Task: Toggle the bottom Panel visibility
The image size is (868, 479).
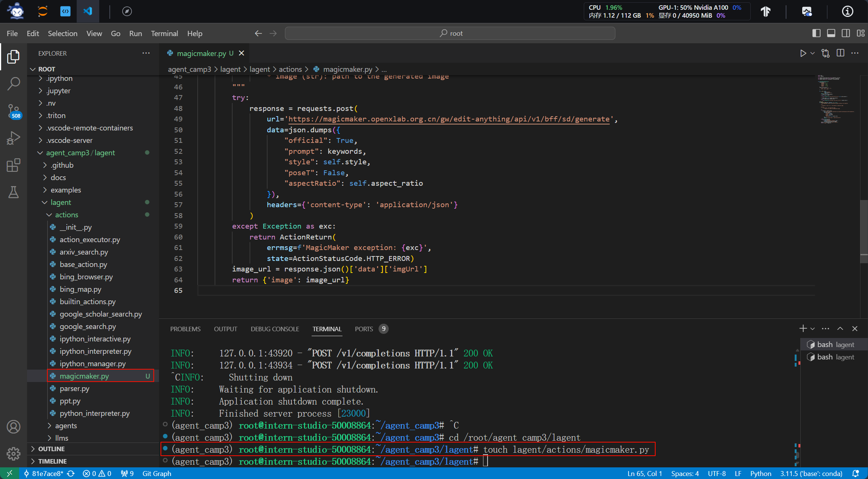Action: pos(831,33)
